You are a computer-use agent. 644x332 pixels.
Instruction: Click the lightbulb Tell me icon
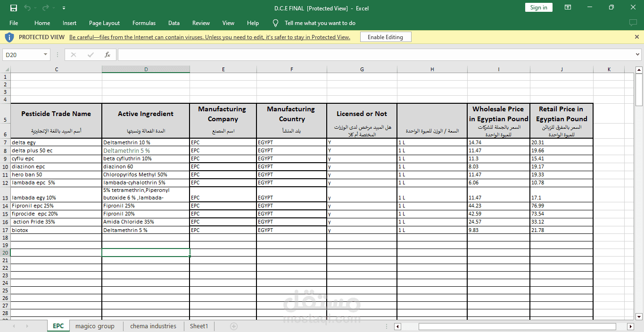[x=276, y=23]
